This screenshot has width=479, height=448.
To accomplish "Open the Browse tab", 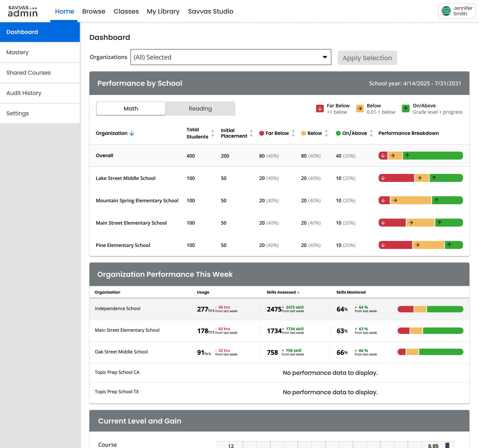I will click(x=93, y=11).
